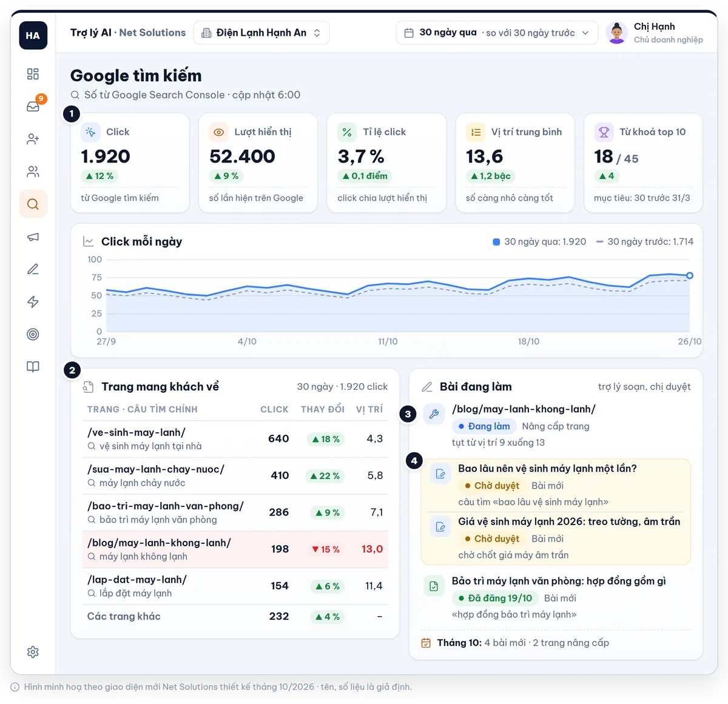The height and width of the screenshot is (704, 728).
Task: Sort by the VỊ TRÍ column header
Action: [x=369, y=409]
